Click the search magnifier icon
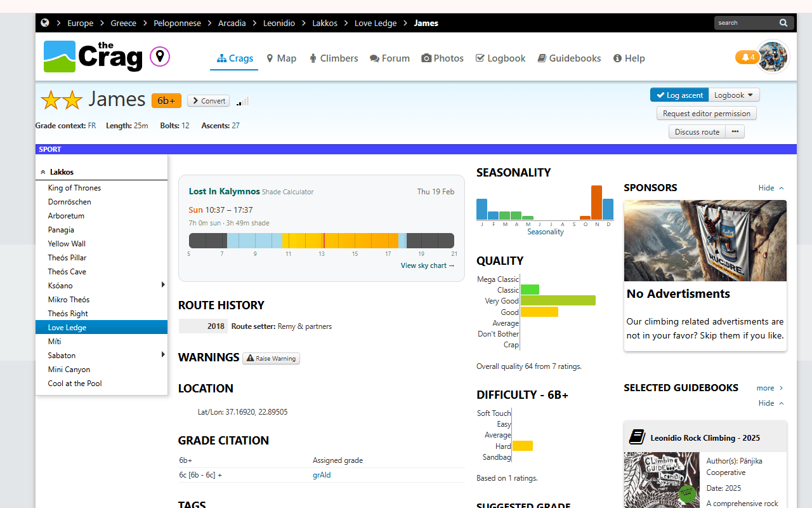 pyautogui.click(x=784, y=23)
